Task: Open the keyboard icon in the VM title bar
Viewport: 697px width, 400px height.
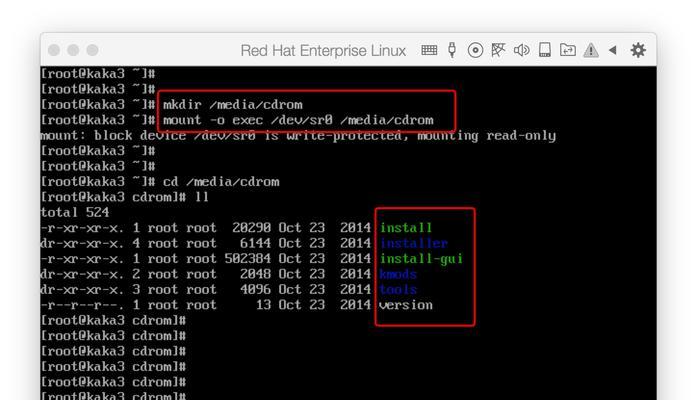Action: [429, 50]
